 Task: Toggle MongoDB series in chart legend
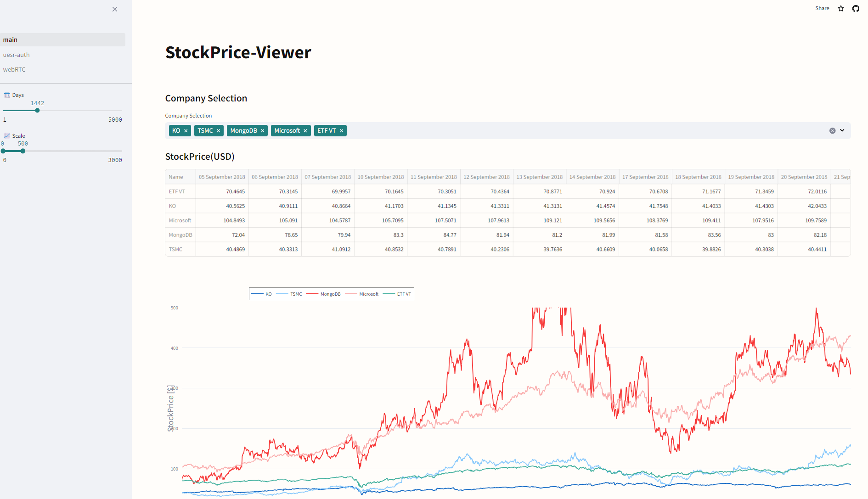coord(323,294)
